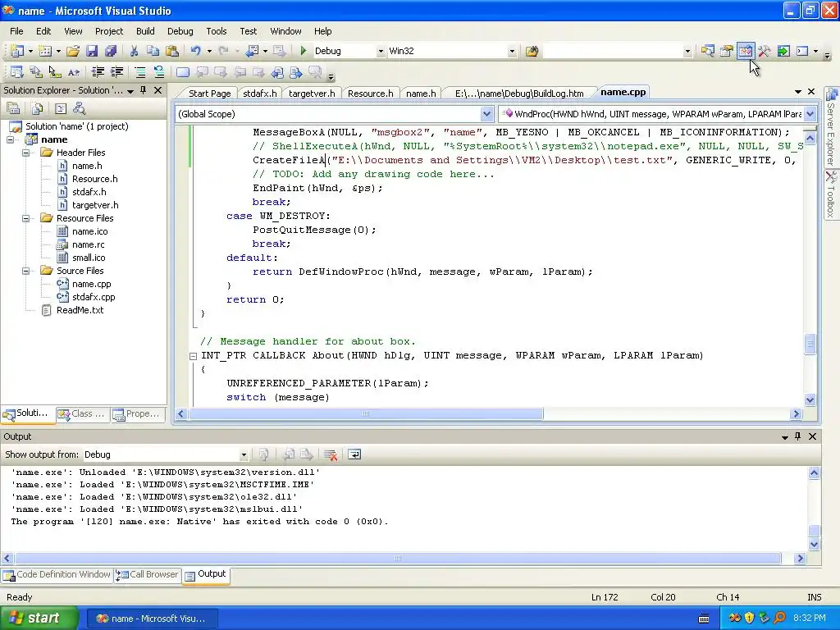This screenshot has width=840, height=630.
Task: Click the Copy icon in toolbar
Action: click(x=153, y=51)
